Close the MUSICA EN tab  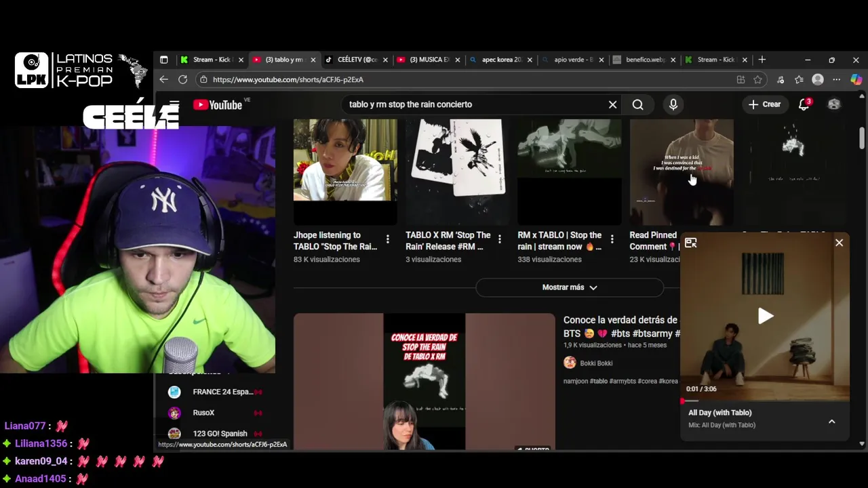coord(458,60)
